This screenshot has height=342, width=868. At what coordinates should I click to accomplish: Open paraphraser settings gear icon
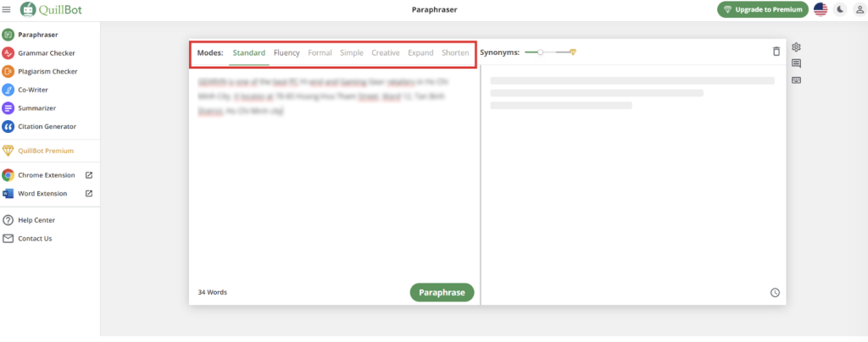click(x=797, y=47)
